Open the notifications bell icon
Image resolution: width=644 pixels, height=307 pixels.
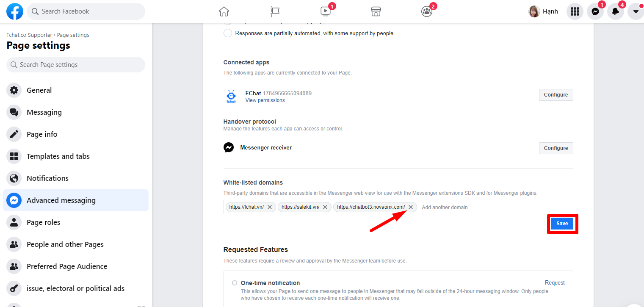[615, 11]
